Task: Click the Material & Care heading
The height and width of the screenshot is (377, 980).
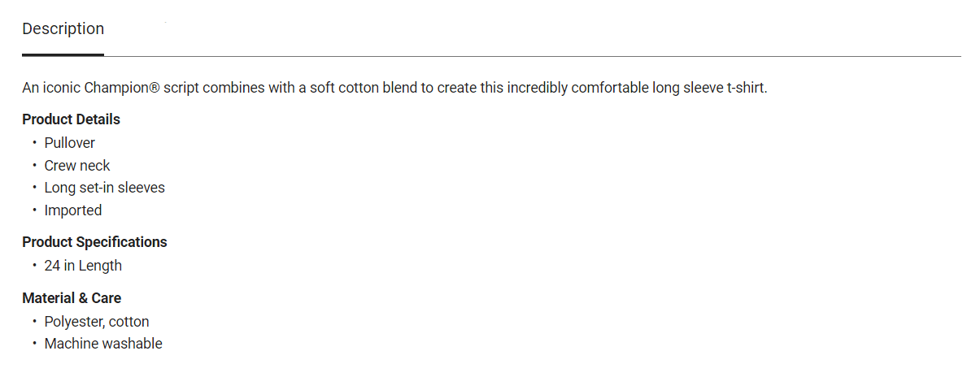Action: point(72,298)
